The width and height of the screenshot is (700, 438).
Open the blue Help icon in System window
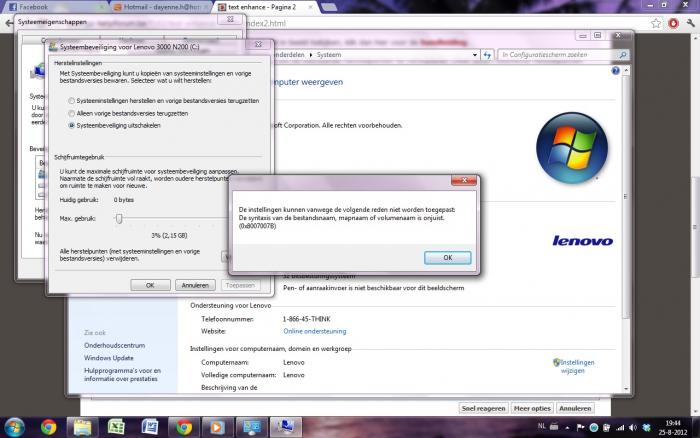point(616,71)
